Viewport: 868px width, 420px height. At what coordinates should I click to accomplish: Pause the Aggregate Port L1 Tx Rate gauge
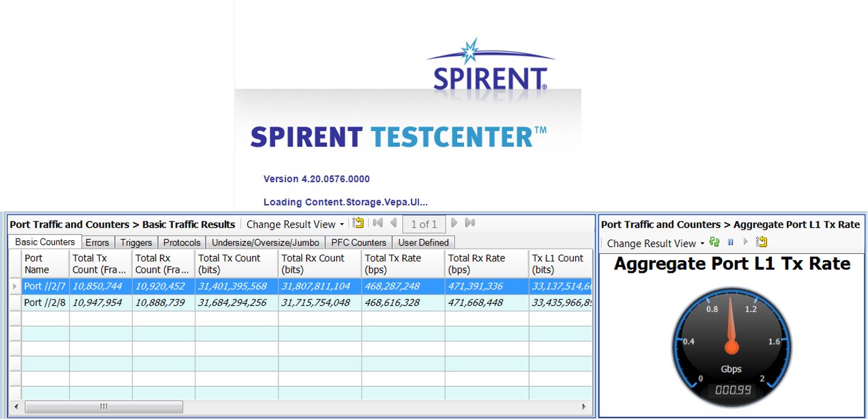(x=730, y=242)
